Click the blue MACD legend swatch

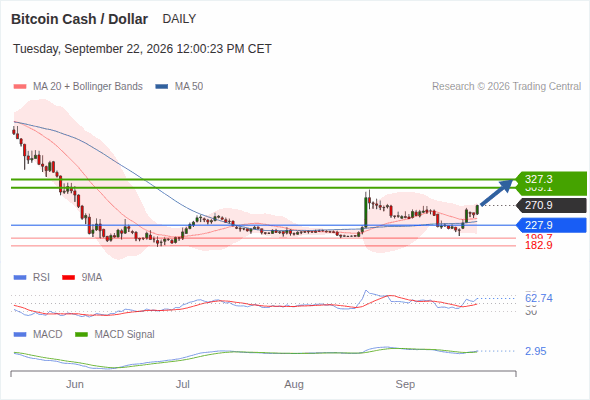[x=20, y=335]
